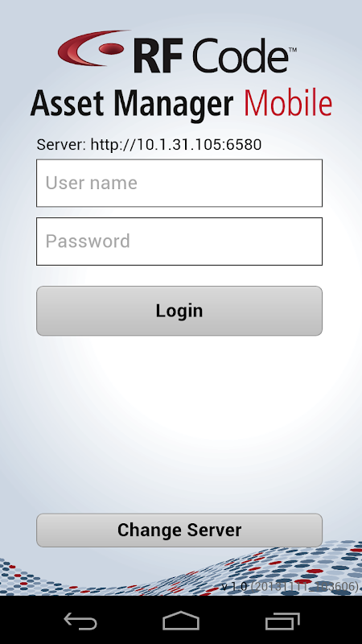Click the Code word in the logo

[240, 55]
